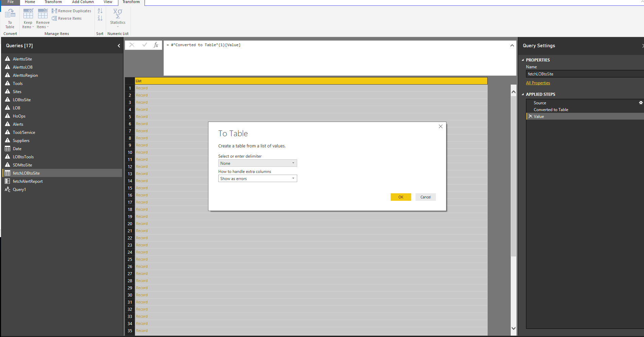
Task: Select the Converted to Table step
Action: point(551,110)
